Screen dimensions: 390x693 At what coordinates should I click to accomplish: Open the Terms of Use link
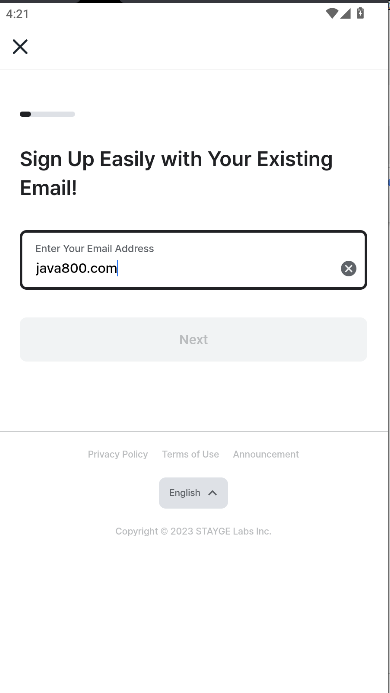[190, 454]
